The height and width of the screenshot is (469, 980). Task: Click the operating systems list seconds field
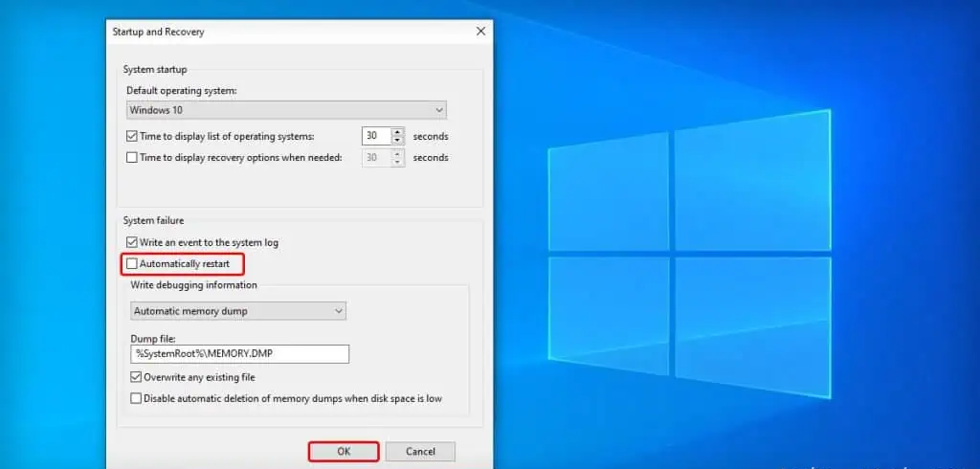(376, 137)
